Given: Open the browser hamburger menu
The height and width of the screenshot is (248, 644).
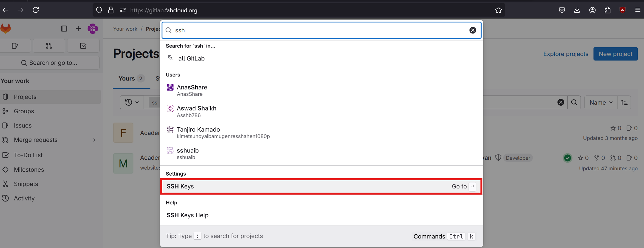Looking at the screenshot, I should [x=638, y=10].
